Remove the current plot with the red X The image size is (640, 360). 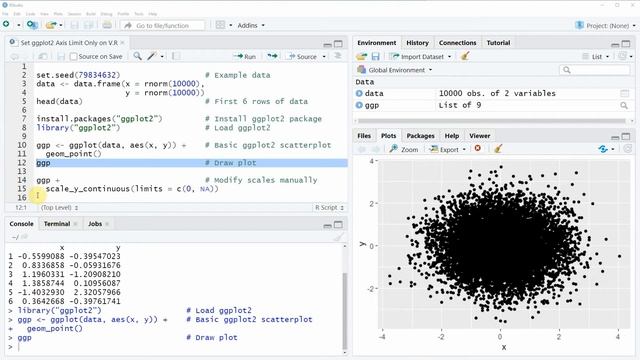click(x=478, y=149)
